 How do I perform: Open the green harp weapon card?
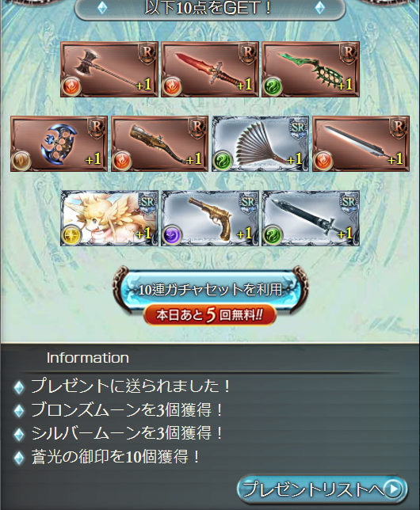click(x=311, y=69)
